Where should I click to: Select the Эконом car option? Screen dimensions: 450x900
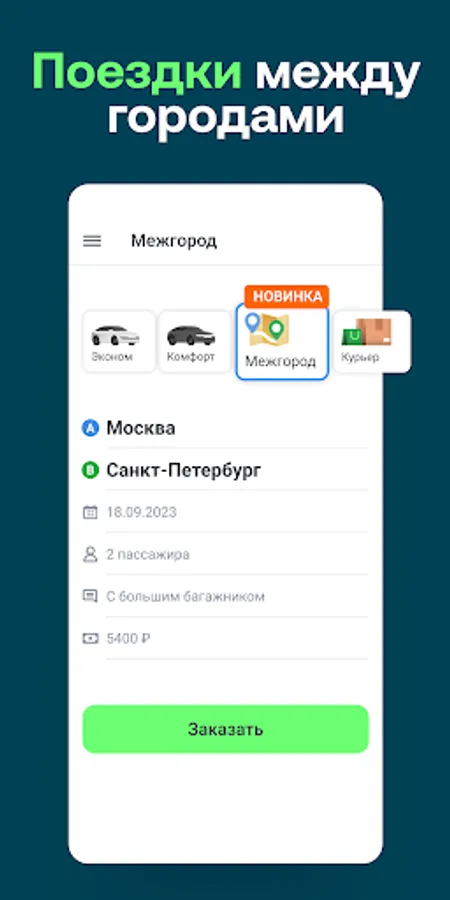click(x=119, y=342)
